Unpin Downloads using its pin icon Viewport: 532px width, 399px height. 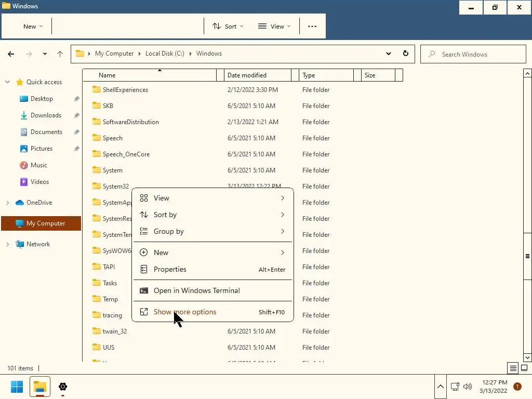77,115
